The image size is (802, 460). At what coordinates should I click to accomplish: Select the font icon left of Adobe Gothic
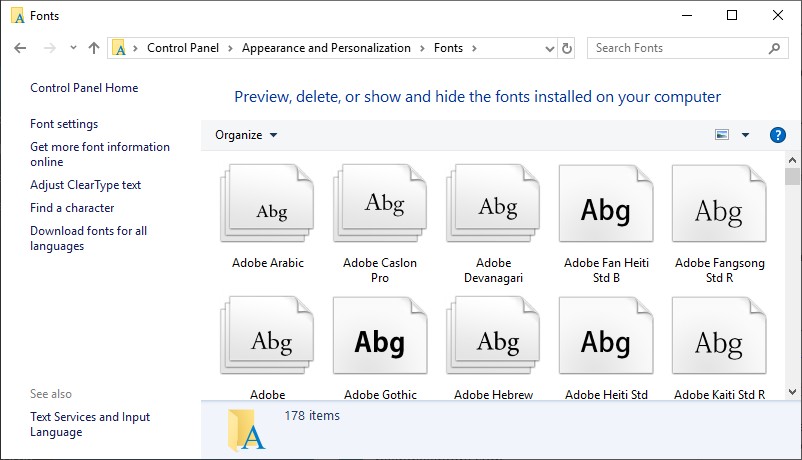coord(267,335)
